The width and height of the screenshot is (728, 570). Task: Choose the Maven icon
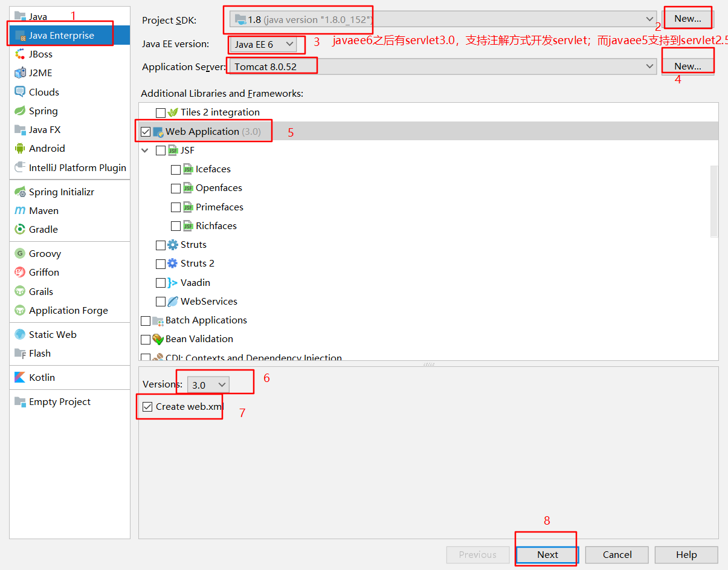click(20, 211)
